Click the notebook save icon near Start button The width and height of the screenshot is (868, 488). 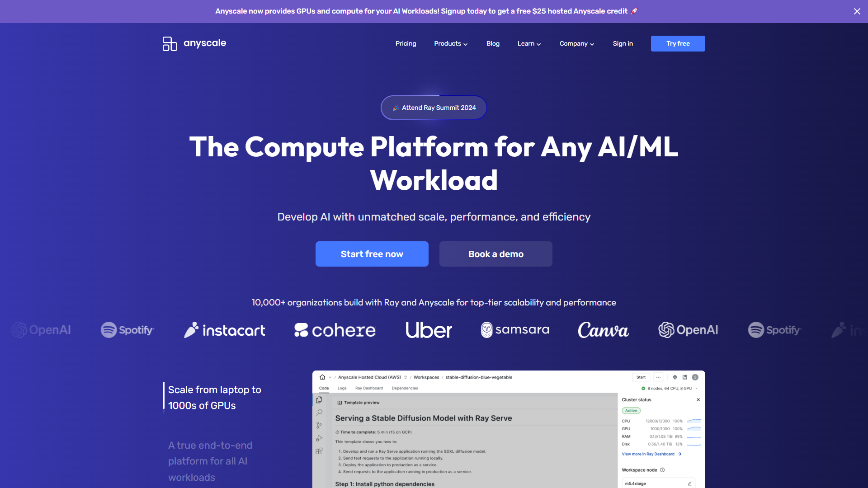pos(684,377)
